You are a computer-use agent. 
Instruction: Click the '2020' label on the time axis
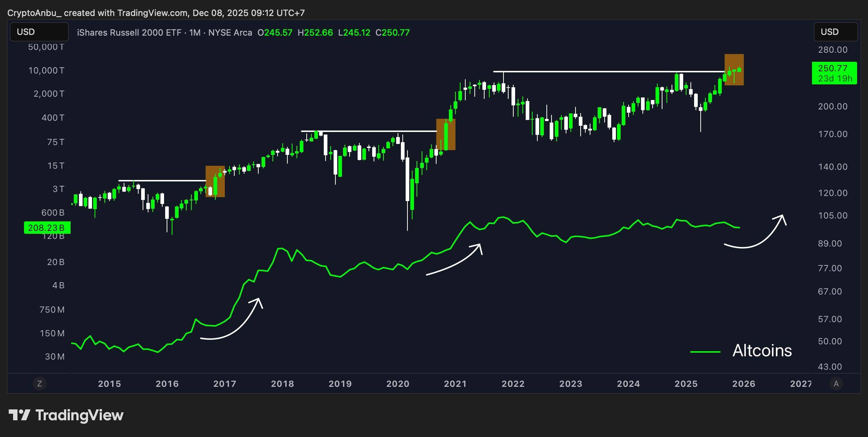pyautogui.click(x=397, y=384)
